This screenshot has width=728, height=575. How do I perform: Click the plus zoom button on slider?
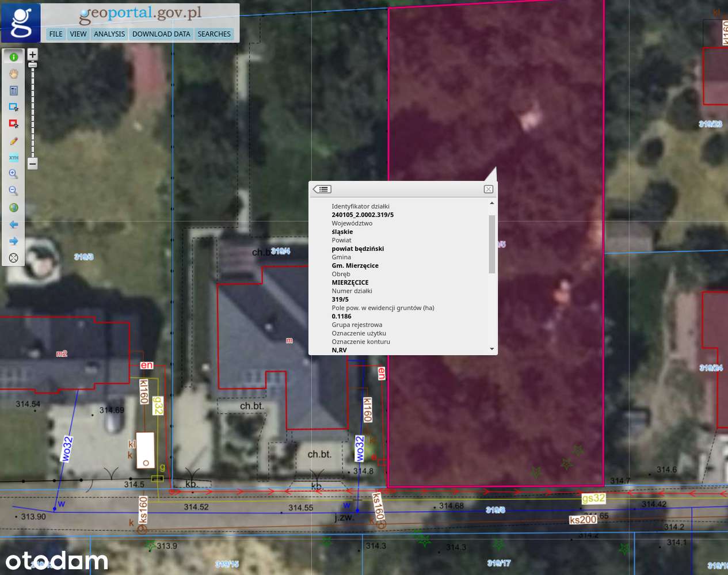[33, 54]
